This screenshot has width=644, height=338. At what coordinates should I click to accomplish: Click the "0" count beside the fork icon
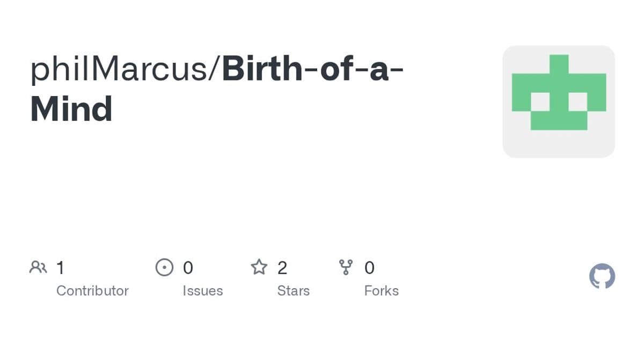[x=369, y=267]
